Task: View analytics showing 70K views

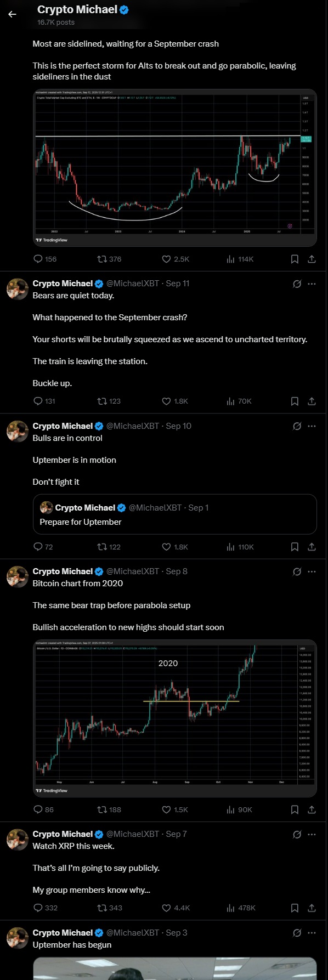Action: 239,401
